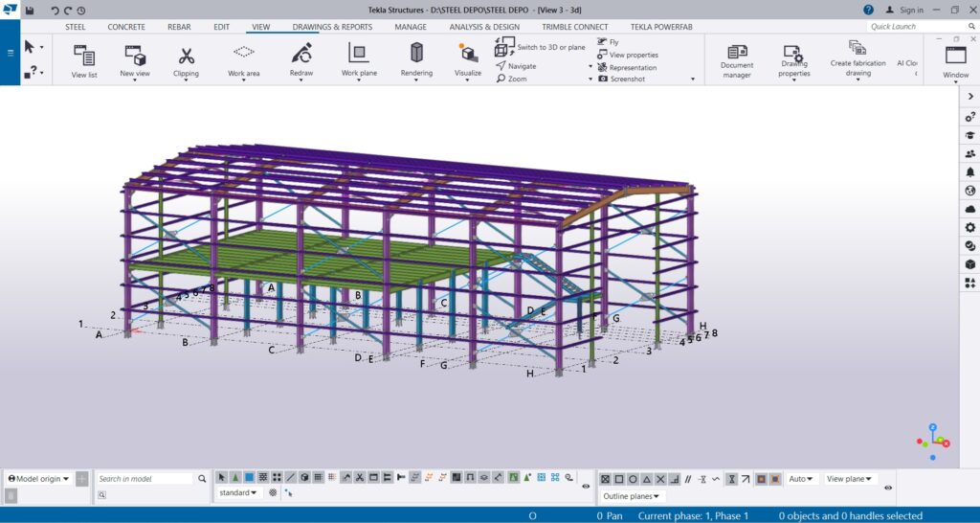Open the TRIMBLE CONNECT tab
980x523 pixels.
[x=575, y=27]
